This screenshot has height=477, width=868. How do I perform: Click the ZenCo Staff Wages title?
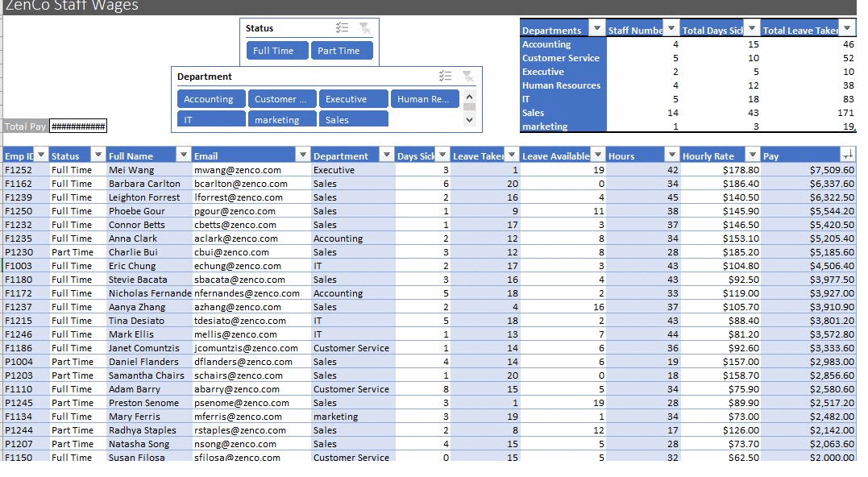[72, 6]
